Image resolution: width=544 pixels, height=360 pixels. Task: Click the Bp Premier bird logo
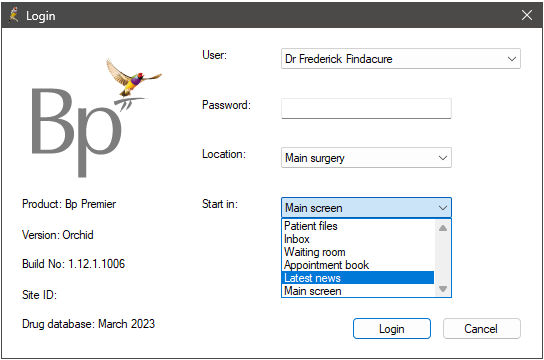93,118
